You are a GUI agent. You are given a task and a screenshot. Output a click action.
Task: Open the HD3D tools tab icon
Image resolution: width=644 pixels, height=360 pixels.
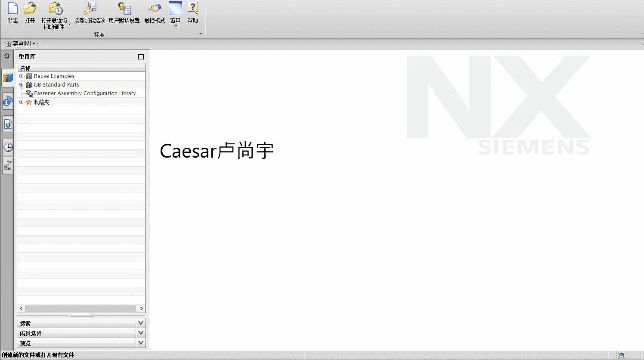point(8,101)
